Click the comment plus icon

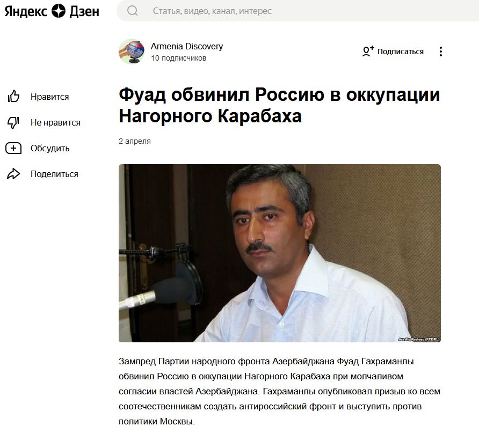point(13,148)
